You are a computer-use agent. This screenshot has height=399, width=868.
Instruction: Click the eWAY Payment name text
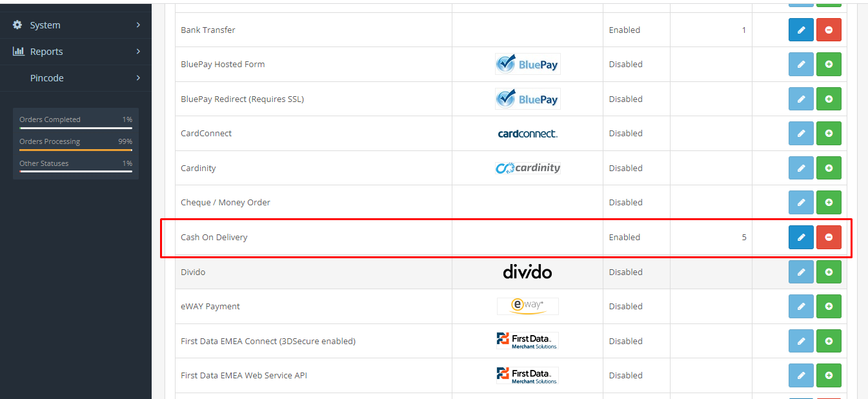pos(210,306)
